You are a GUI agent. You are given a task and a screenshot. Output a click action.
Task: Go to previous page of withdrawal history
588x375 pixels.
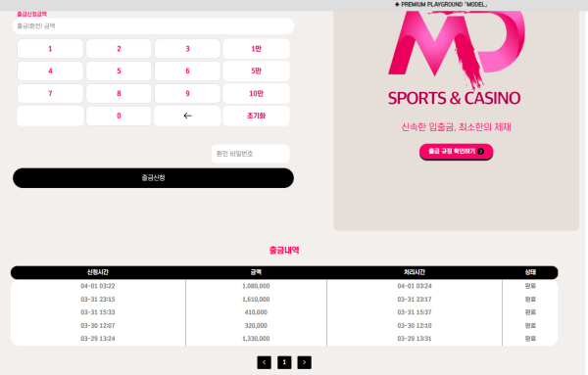tap(264, 362)
